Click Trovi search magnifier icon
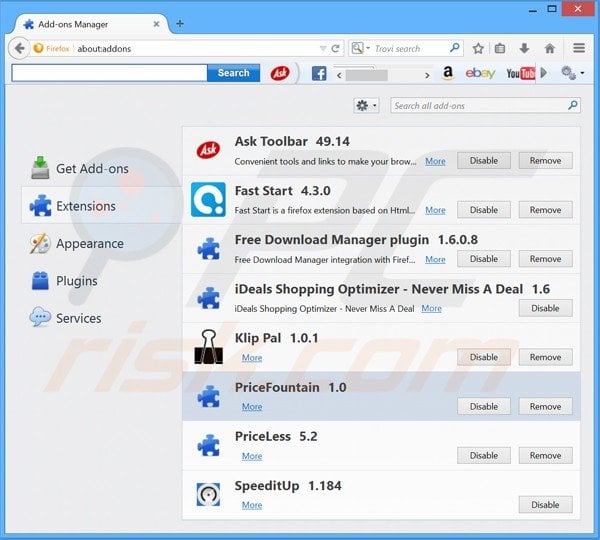The image size is (600, 540). [454, 48]
